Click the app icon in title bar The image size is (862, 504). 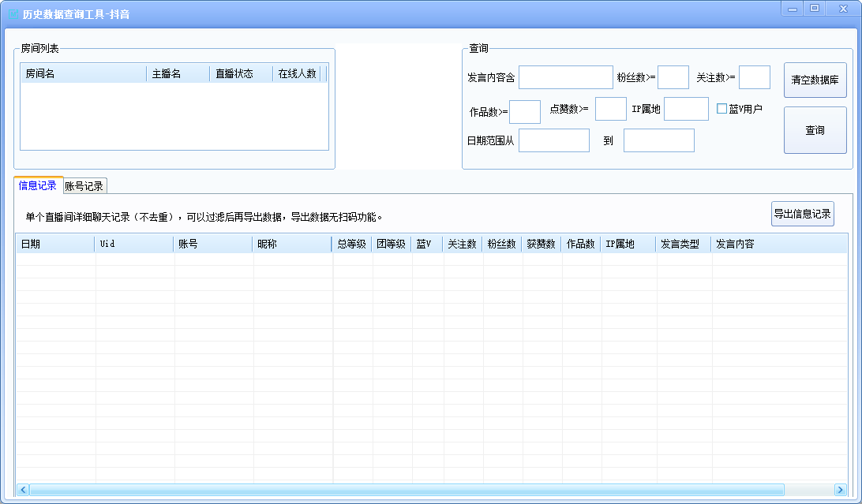coord(13,14)
